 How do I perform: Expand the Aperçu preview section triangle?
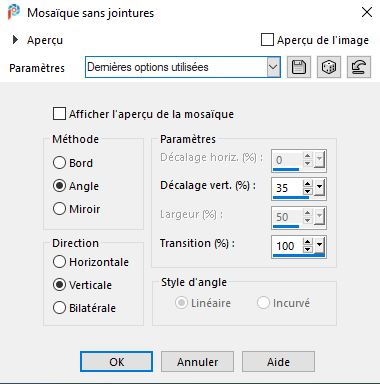15,40
